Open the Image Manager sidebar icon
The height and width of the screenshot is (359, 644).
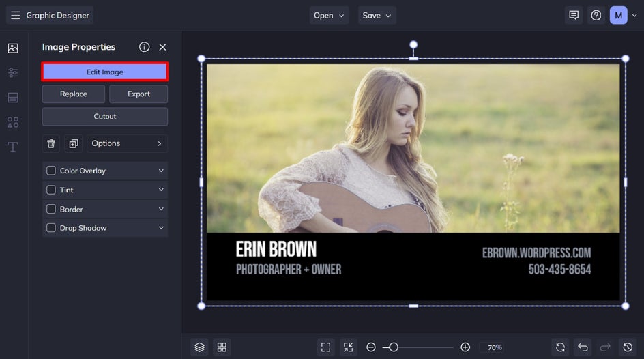13,48
